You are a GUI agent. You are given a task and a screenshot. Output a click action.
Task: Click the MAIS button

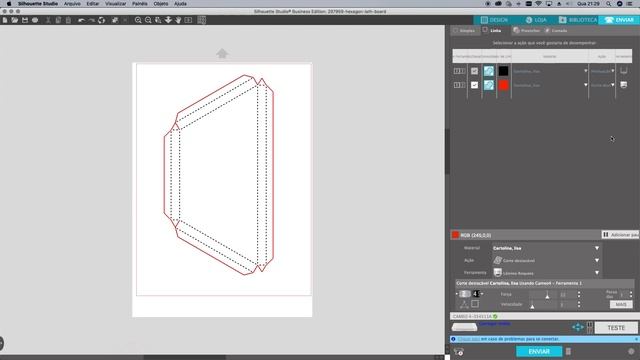pyautogui.click(x=621, y=304)
